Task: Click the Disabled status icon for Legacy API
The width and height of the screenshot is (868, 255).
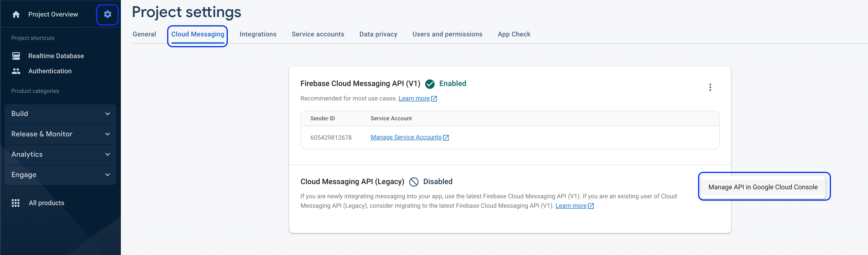Action: point(413,182)
